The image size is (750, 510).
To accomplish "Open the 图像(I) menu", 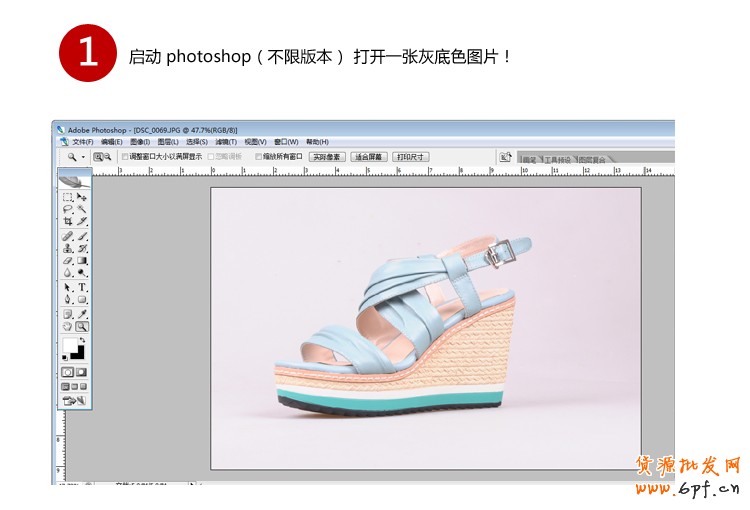I will [139, 142].
